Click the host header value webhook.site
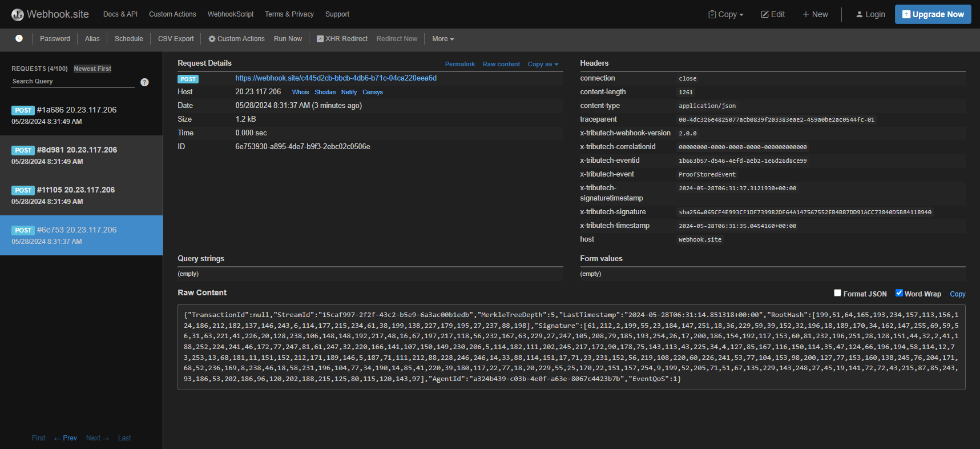980x449 pixels. point(700,239)
